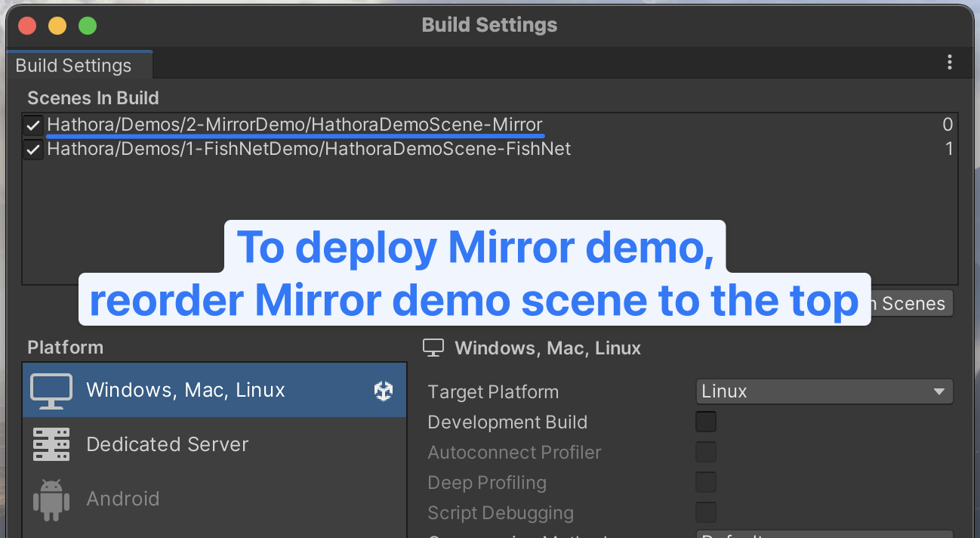
Task: Click the 'Build Settings' window title text
Action: [x=489, y=25]
